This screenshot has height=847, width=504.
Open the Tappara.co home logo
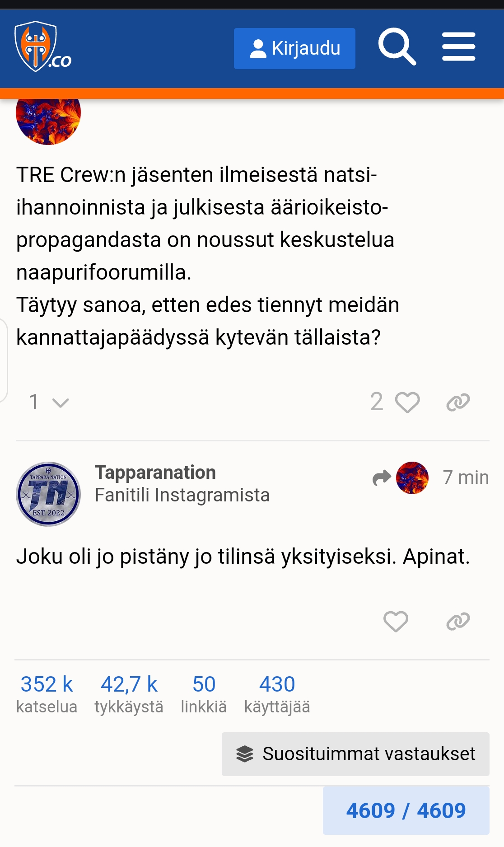(x=42, y=47)
